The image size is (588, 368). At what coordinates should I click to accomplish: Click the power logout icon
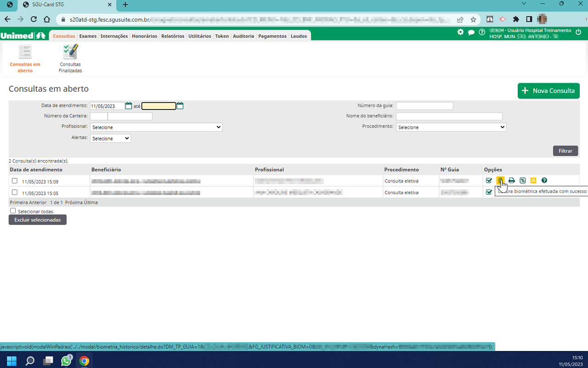click(x=578, y=32)
